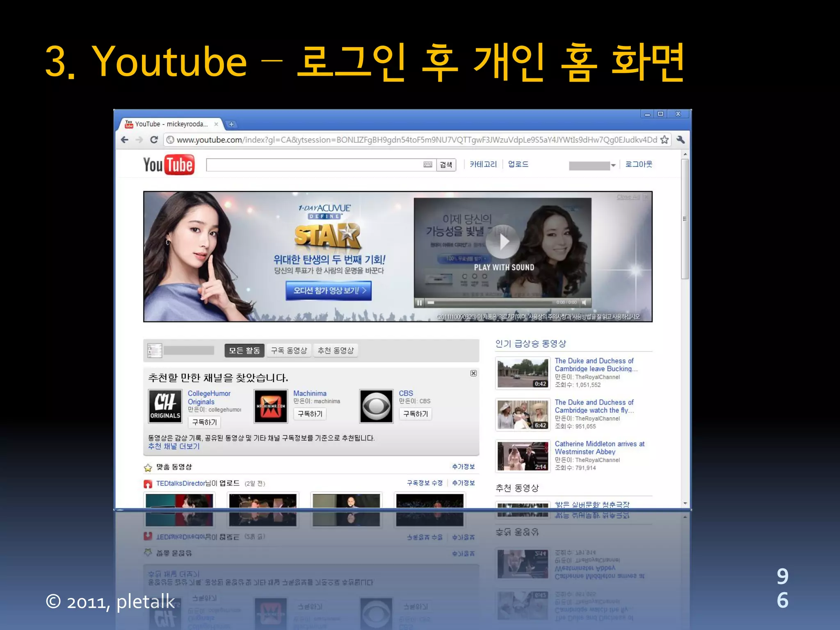Screen dimensions: 840x630
Task: Open the CBS channel link
Action: (406, 393)
